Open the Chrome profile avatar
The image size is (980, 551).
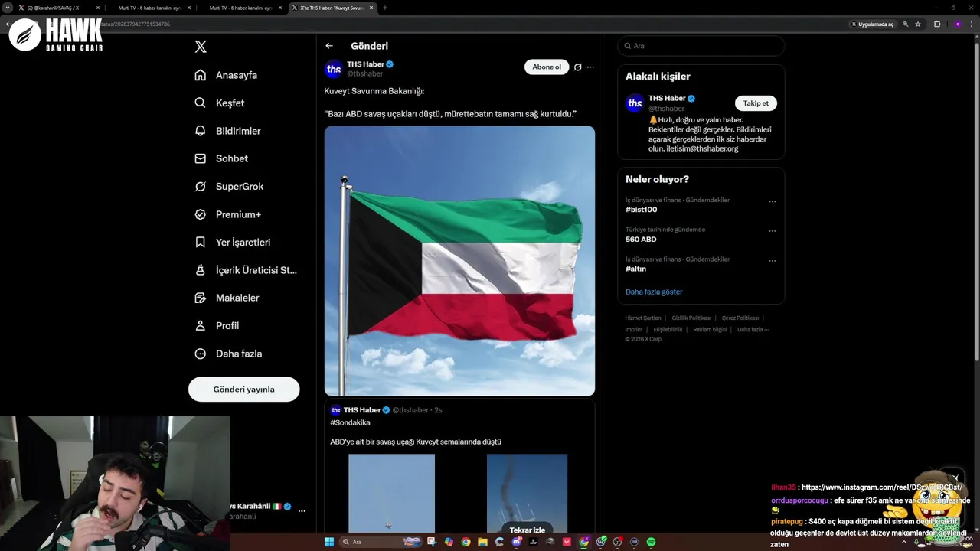tap(957, 24)
